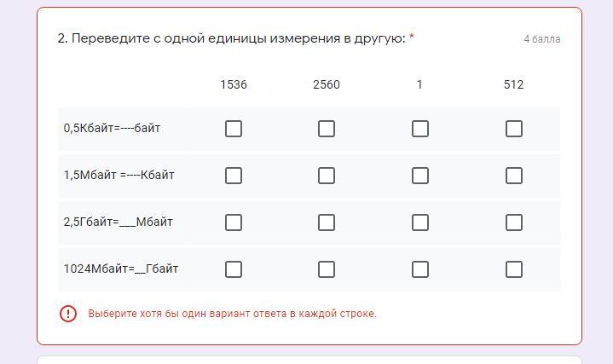The height and width of the screenshot is (364, 613).
Task: Click the red error exclamation icon
Action: (68, 314)
